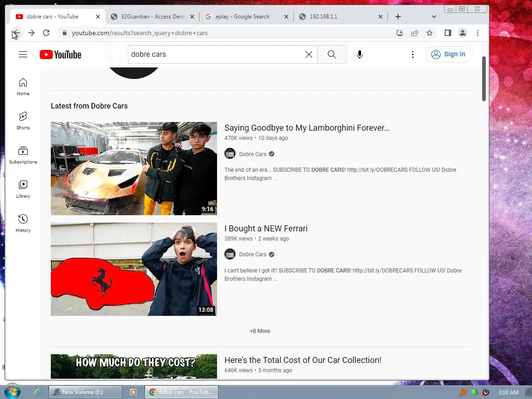This screenshot has width=532, height=399.
Task: Open the YouTube hamburger guide menu
Action: [23, 54]
